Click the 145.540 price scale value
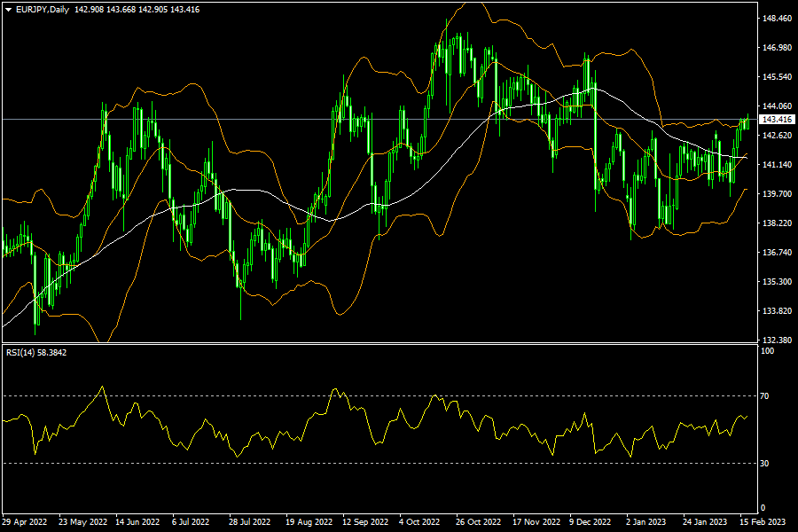The width and height of the screenshot is (798, 532). pos(777,77)
